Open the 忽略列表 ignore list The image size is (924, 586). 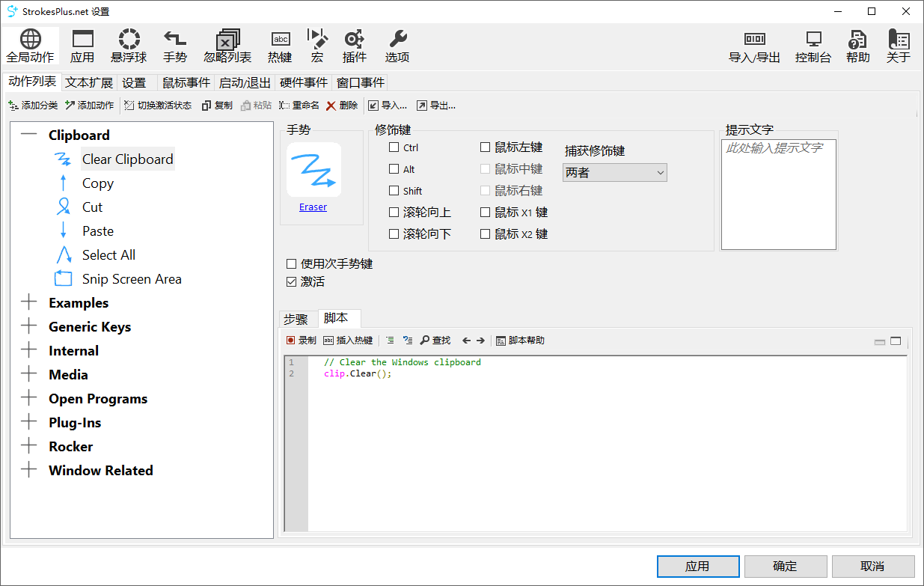(x=227, y=46)
